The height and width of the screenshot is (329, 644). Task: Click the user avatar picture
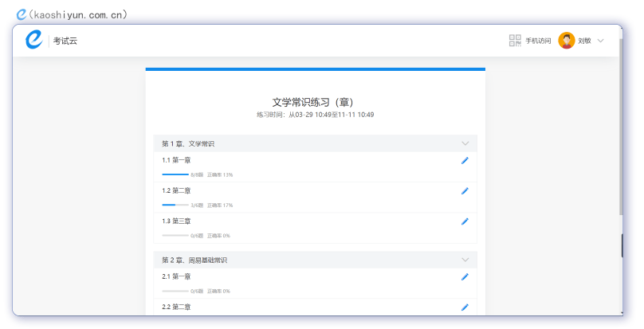click(x=567, y=41)
